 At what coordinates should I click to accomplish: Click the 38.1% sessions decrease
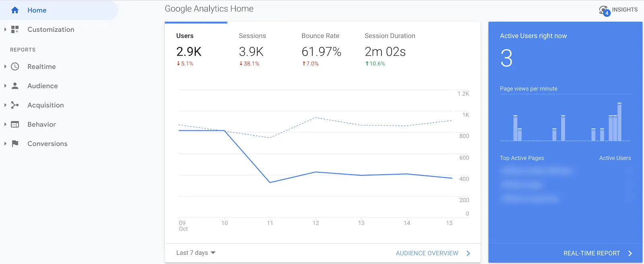tap(249, 64)
